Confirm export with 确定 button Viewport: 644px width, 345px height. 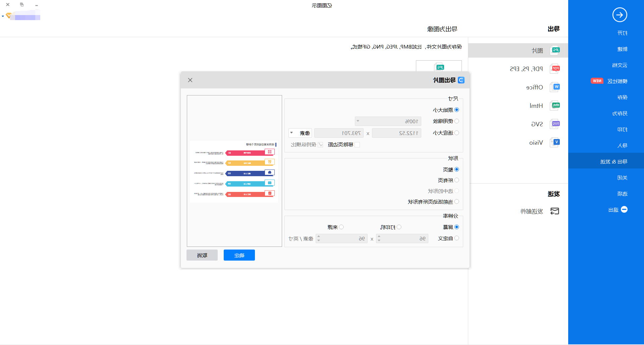[239, 255]
